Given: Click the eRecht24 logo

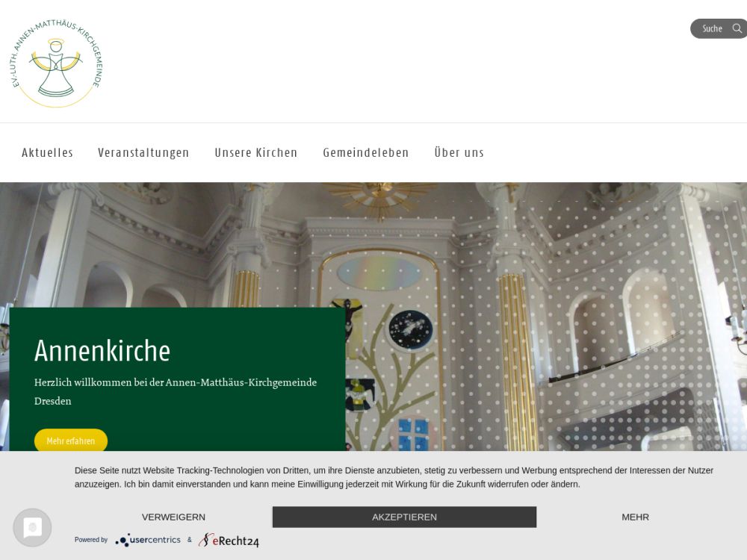Looking at the screenshot, I should click(x=229, y=540).
